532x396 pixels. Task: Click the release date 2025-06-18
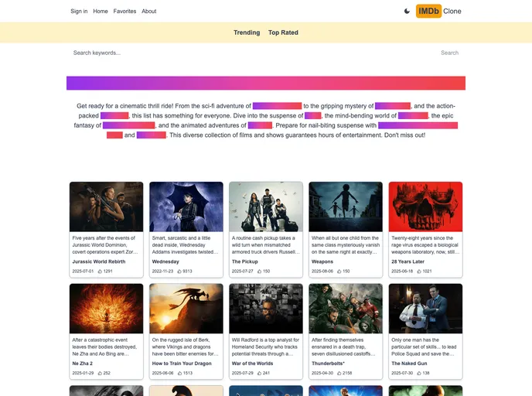coord(402,271)
